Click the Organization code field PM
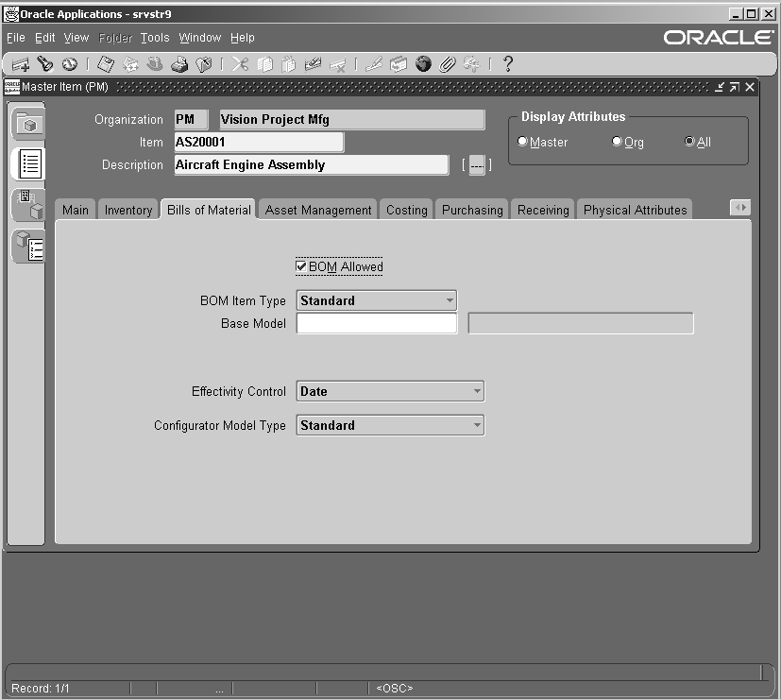The width and height of the screenshot is (781, 700). coord(192,120)
